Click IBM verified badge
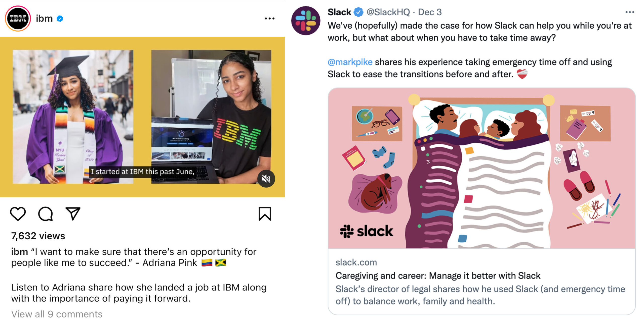The height and width of the screenshot is (321, 644). pyautogui.click(x=60, y=19)
